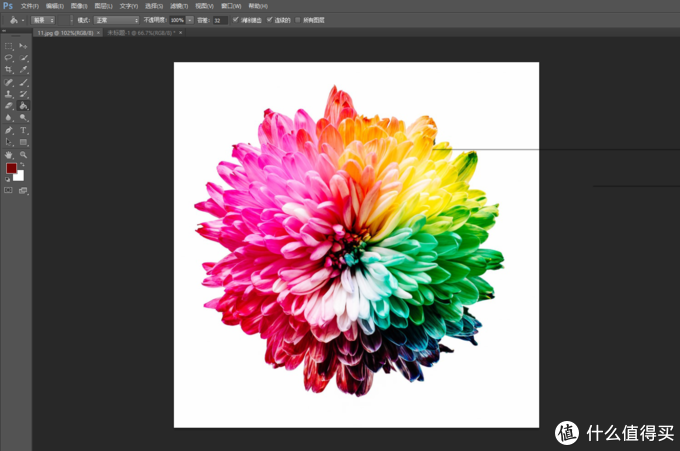Switch to the 未标题-1 document tab
Screen dimensions: 680x451
pyautogui.click(x=141, y=33)
